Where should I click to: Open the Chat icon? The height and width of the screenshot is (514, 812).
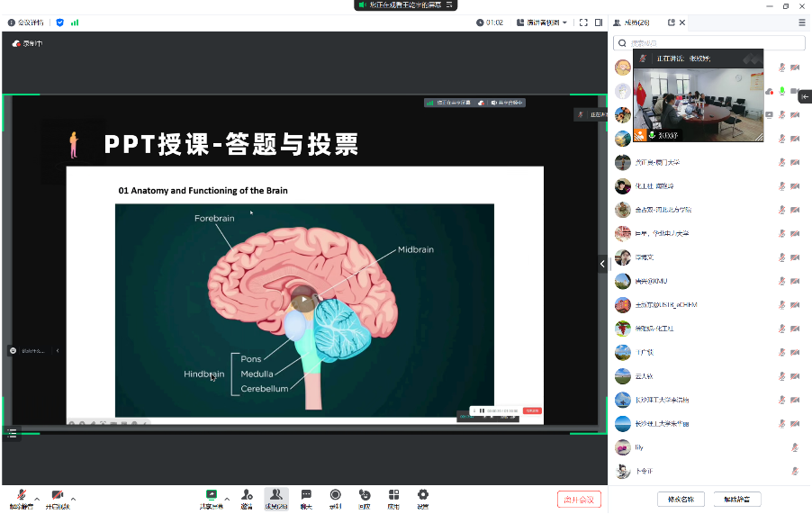pos(306,496)
